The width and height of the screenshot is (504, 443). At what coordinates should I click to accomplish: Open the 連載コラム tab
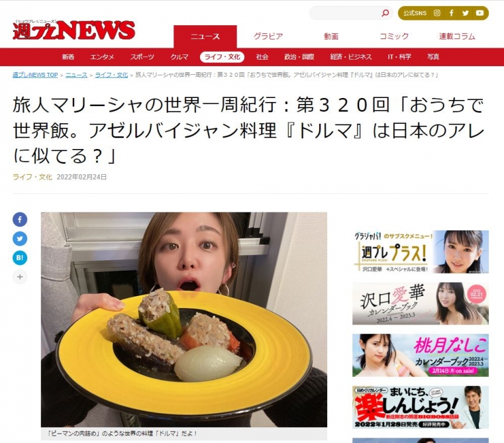(457, 36)
